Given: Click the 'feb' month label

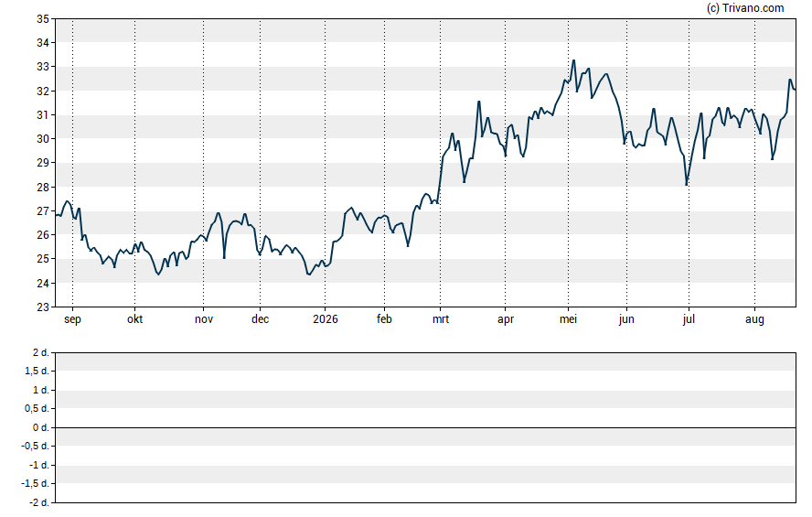Looking at the screenshot, I should [x=384, y=319].
